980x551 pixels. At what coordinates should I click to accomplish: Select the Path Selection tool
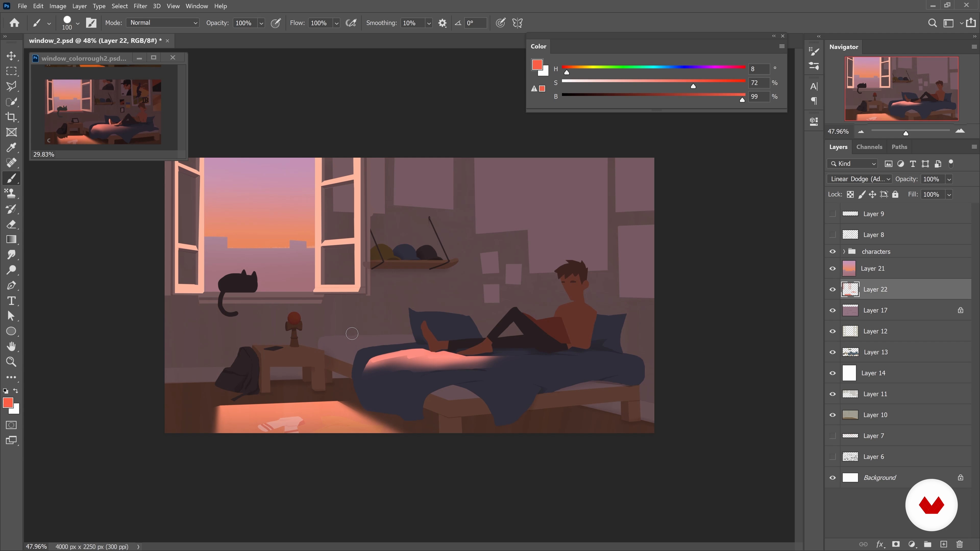11,316
